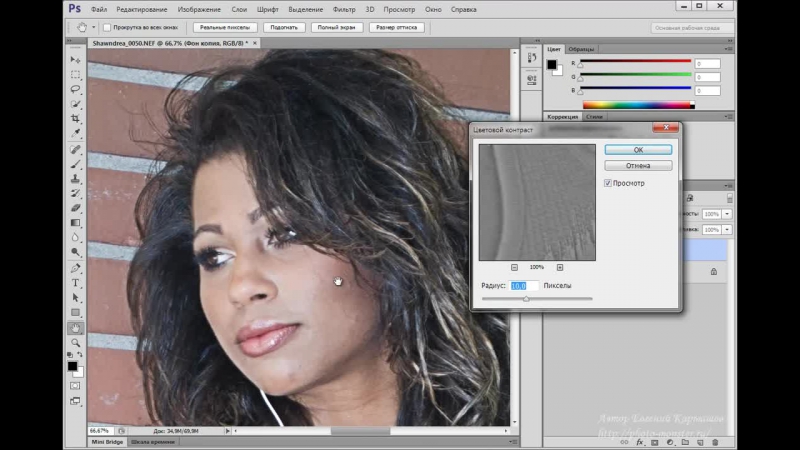Select the Rectangle shape tool
This screenshot has height=450, width=800.
[x=76, y=313]
